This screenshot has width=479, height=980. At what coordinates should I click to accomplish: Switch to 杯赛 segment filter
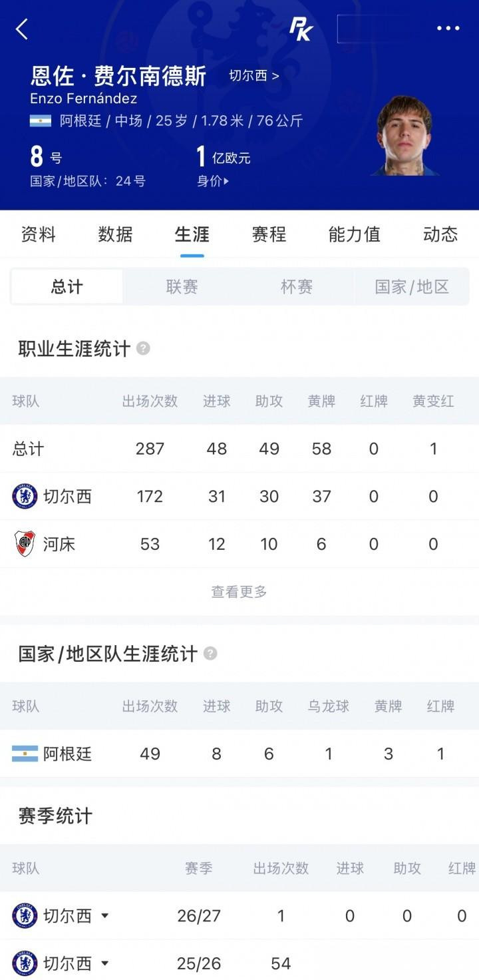coord(296,287)
